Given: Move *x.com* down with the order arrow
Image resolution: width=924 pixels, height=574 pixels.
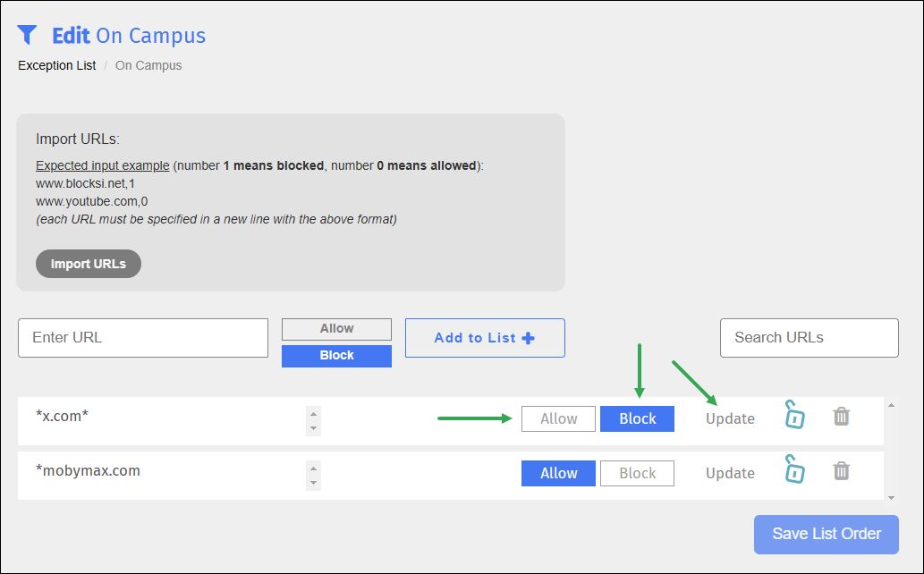Looking at the screenshot, I should (313, 428).
